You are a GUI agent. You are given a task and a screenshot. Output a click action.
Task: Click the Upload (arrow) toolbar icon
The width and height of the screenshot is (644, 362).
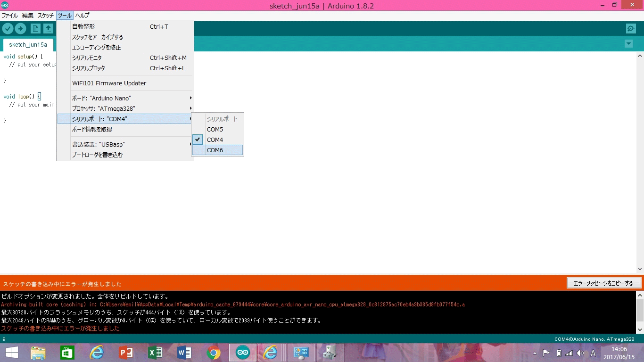tap(20, 29)
